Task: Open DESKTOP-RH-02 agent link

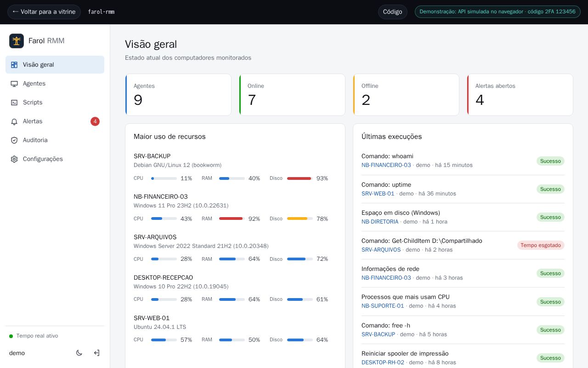Action: pos(383,362)
